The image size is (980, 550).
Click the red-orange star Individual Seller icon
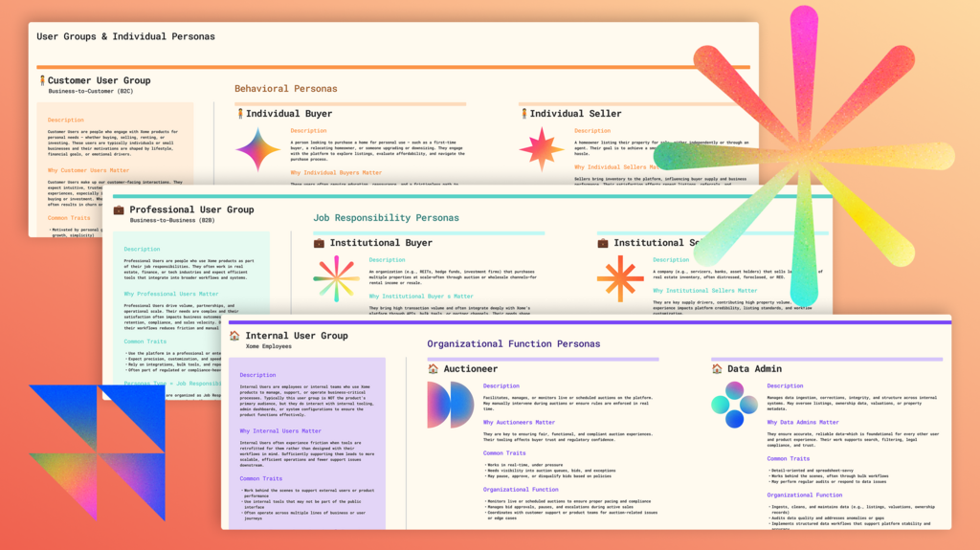pos(542,149)
